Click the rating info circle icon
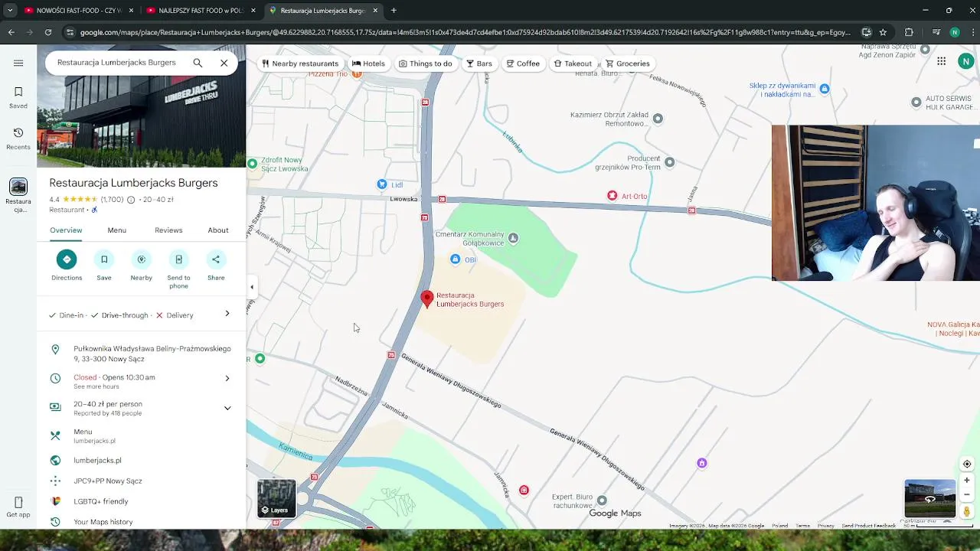This screenshot has width=980, height=551. (x=131, y=200)
